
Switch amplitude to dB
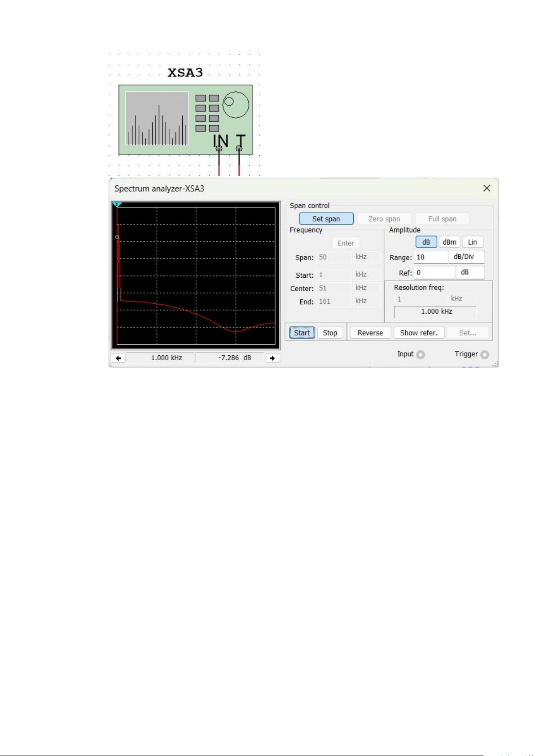[426, 242]
